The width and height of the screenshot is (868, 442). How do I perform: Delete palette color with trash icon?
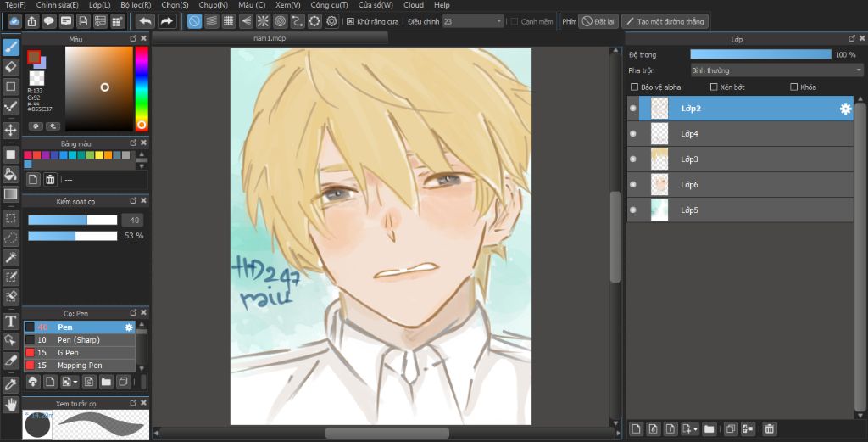pyautogui.click(x=50, y=180)
